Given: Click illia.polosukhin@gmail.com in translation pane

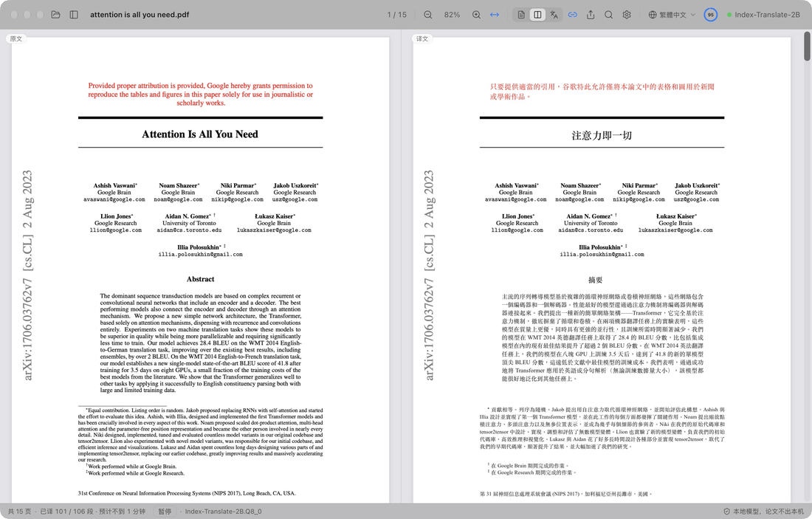Looking at the screenshot, I should click(602, 254).
